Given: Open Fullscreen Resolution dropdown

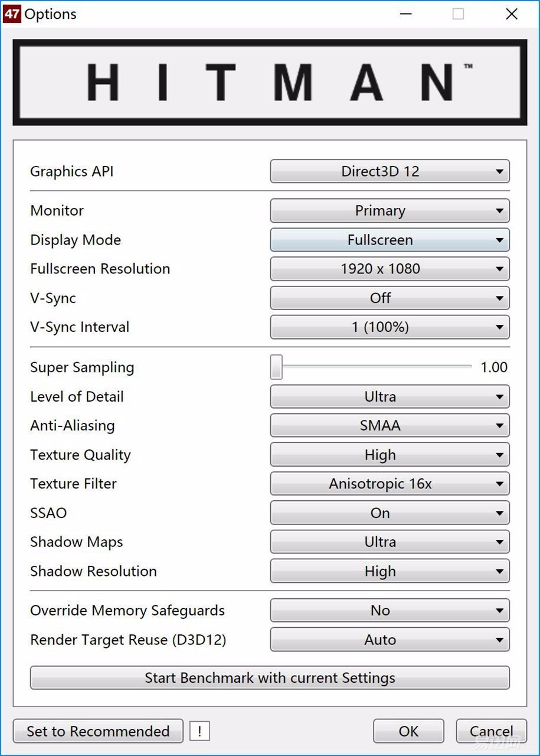Looking at the screenshot, I should click(x=390, y=269).
